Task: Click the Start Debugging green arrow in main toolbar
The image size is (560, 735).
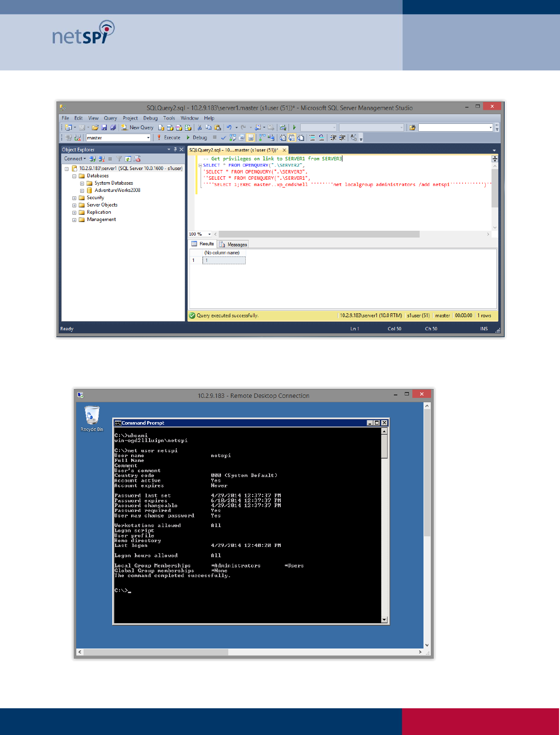Action: pyautogui.click(x=294, y=128)
